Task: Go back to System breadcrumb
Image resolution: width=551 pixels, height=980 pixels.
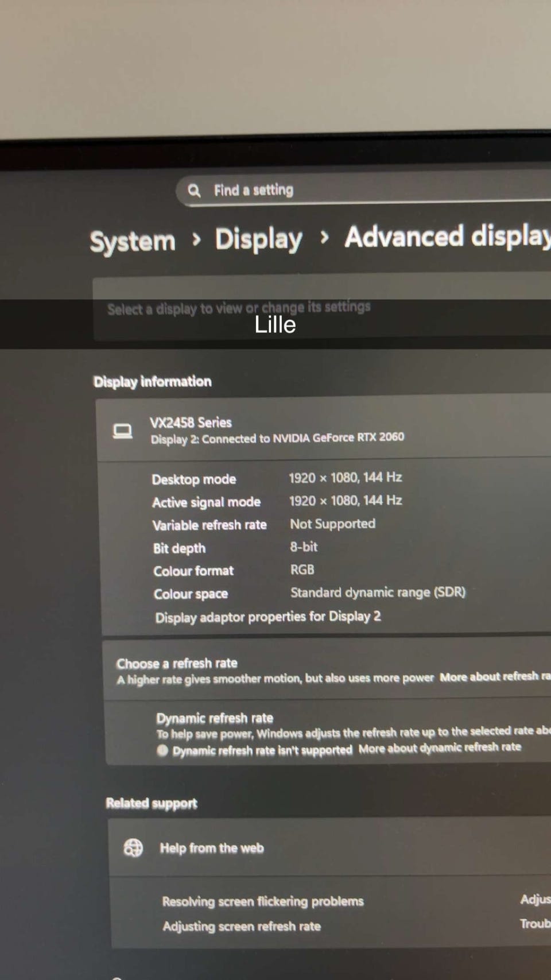Action: (x=133, y=241)
